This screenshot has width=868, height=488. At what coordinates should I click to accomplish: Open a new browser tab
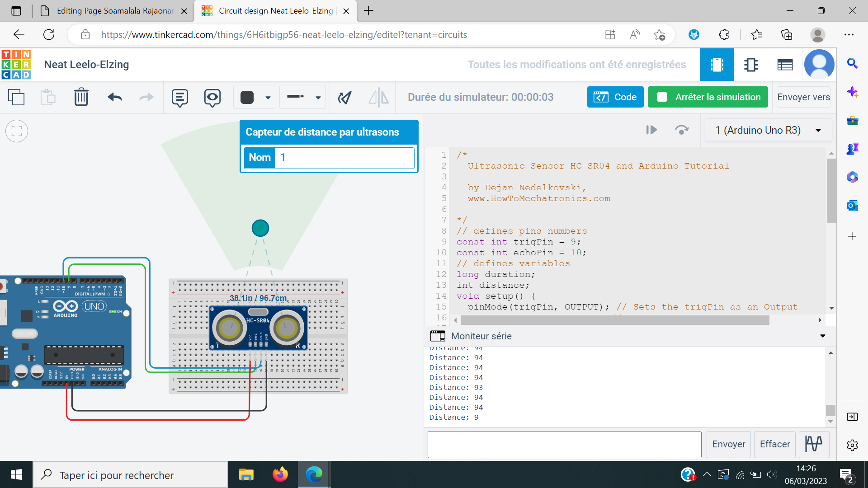point(369,11)
